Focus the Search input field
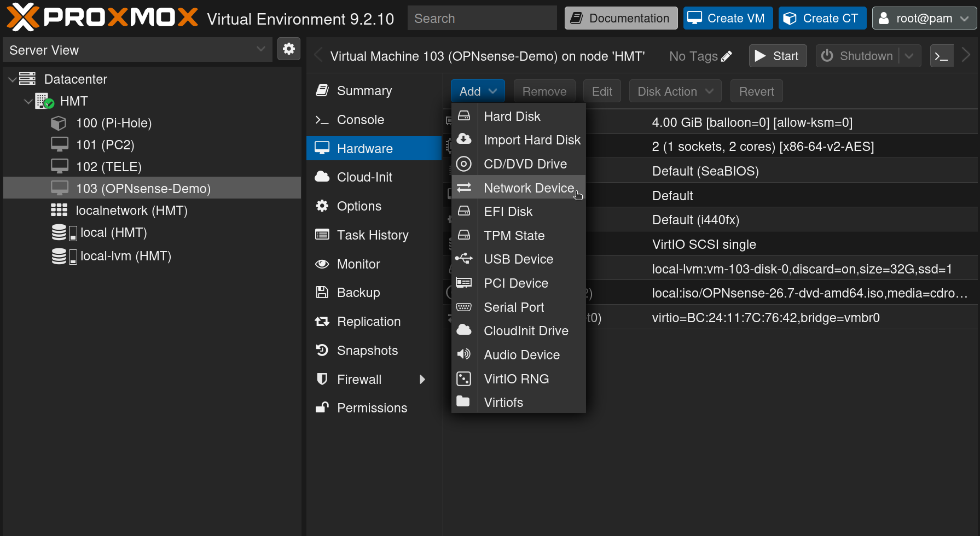The width and height of the screenshot is (980, 536). click(482, 18)
